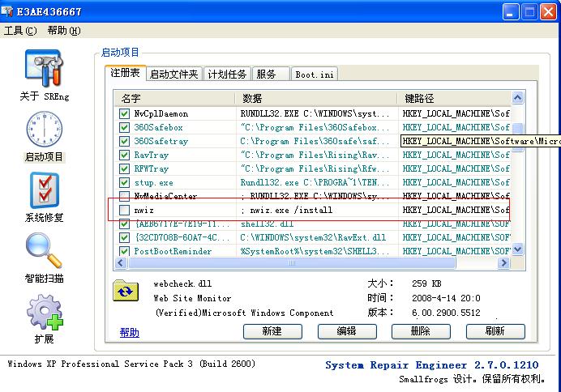Screen dimensions: 561x392
Task: Click the New (新建) button
Action: 272,331
